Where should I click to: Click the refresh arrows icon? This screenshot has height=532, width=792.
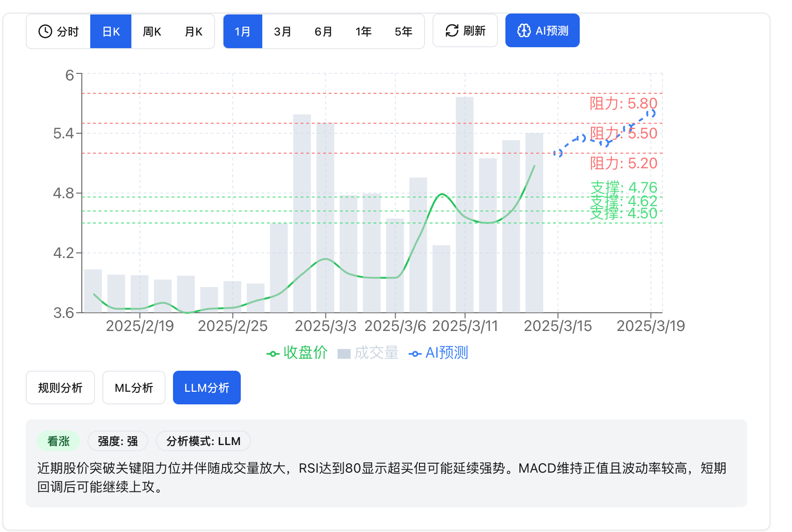pos(452,31)
